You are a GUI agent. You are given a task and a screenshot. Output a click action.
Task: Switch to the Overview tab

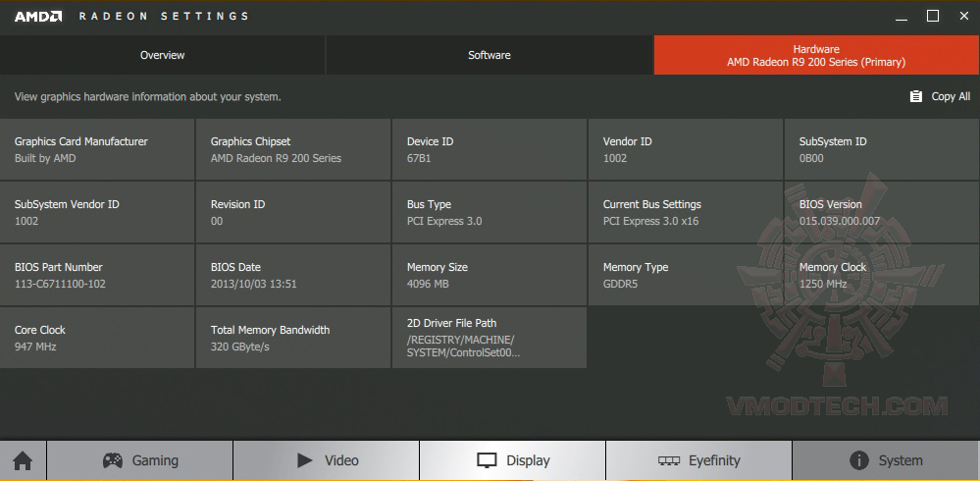click(x=163, y=55)
